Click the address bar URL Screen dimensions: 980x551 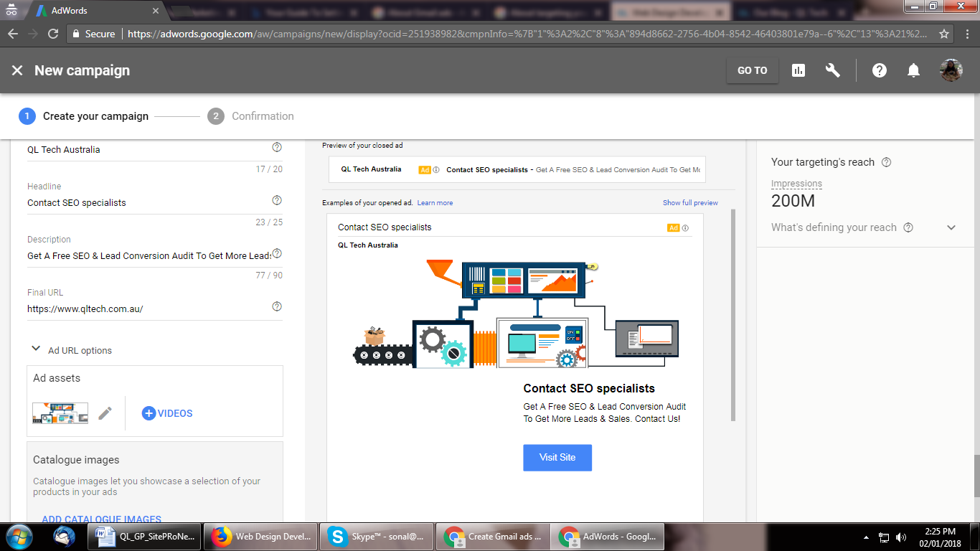point(527,34)
